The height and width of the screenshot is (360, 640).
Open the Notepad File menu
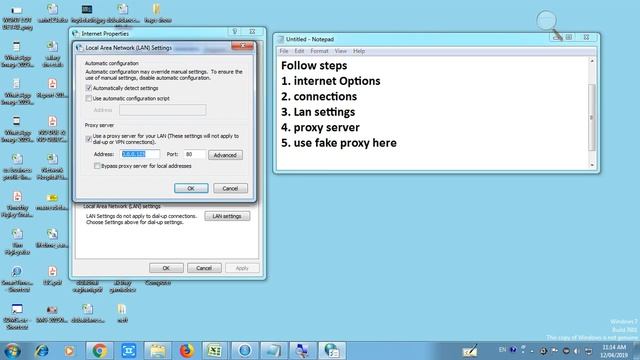(x=284, y=51)
